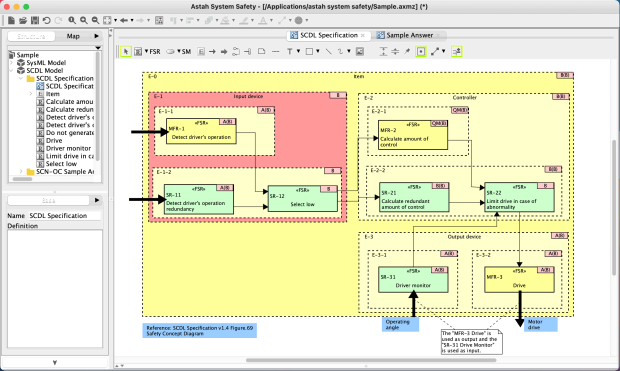This screenshot has height=371, width=620.
Task: Toggle the highlighted rightmost toolbar mode
Action: point(457,51)
